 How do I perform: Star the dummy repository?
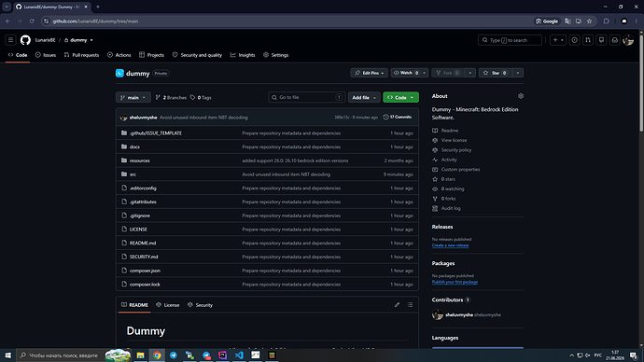[x=496, y=73]
